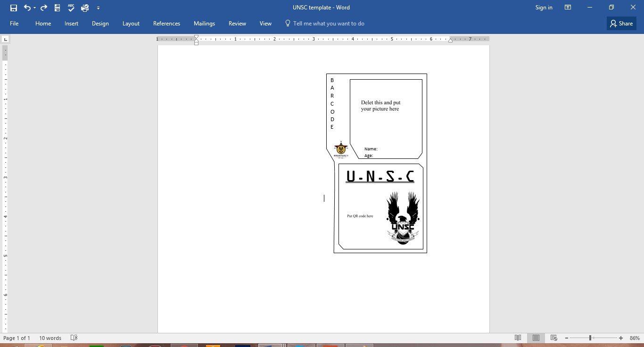Zoom out with the minus button
The height and width of the screenshot is (347, 644).
567,338
